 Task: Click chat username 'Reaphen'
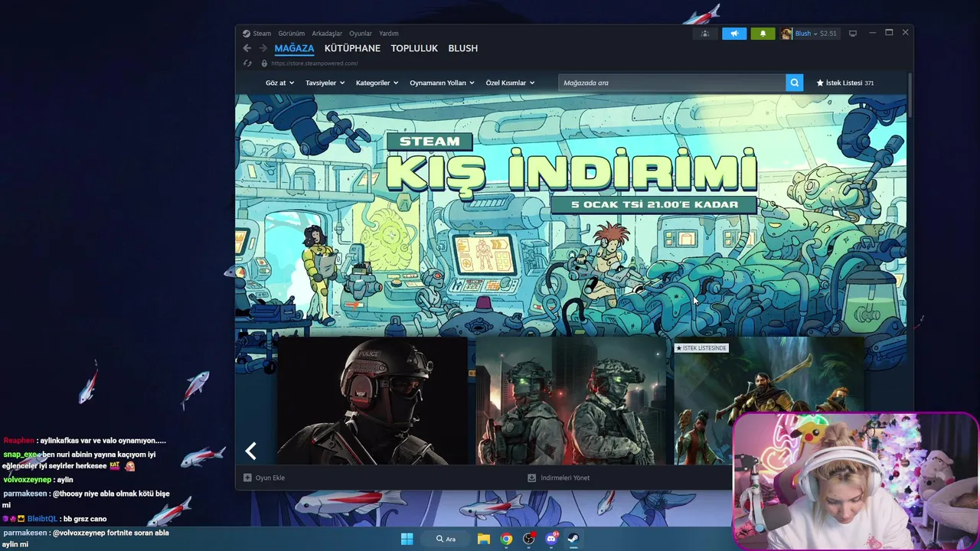coord(19,441)
